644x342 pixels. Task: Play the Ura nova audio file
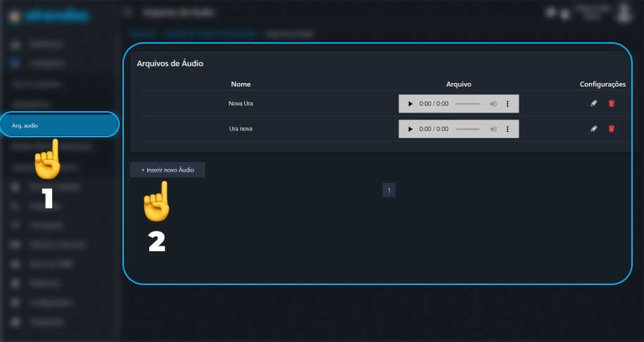coord(410,129)
